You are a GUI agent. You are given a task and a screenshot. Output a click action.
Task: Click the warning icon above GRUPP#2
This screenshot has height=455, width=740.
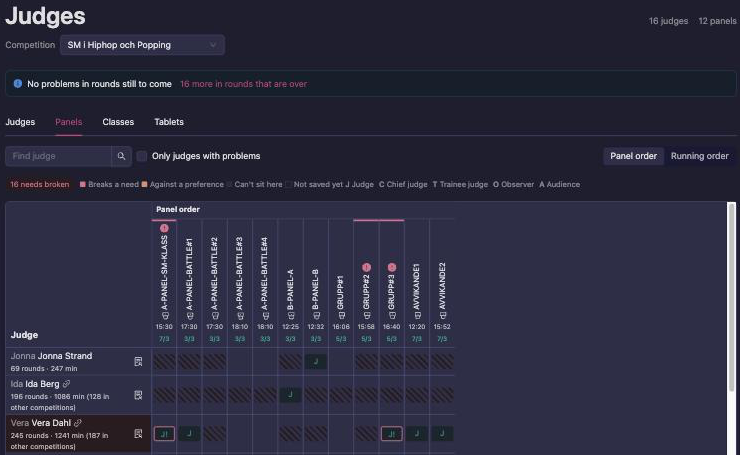[x=366, y=268]
